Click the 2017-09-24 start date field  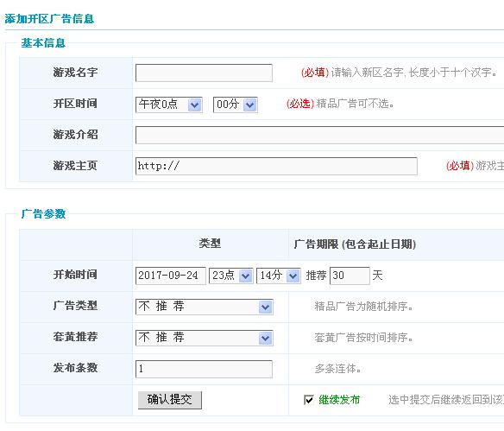(x=170, y=276)
